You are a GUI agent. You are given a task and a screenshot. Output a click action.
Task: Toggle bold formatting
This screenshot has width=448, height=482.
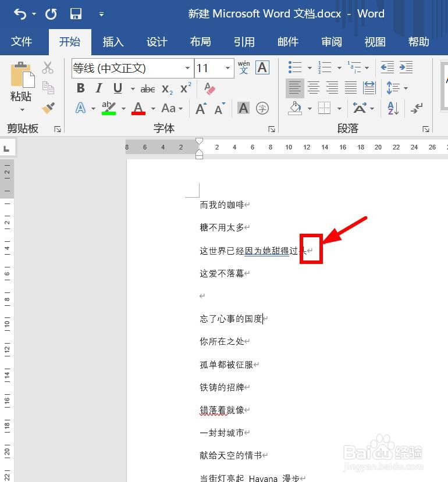coord(81,88)
